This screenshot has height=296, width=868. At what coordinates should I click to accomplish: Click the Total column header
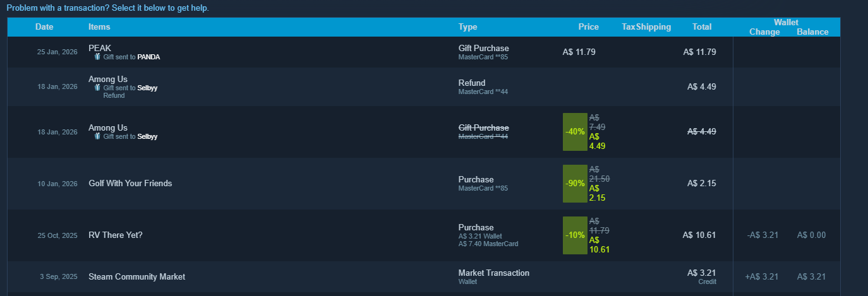pyautogui.click(x=702, y=27)
